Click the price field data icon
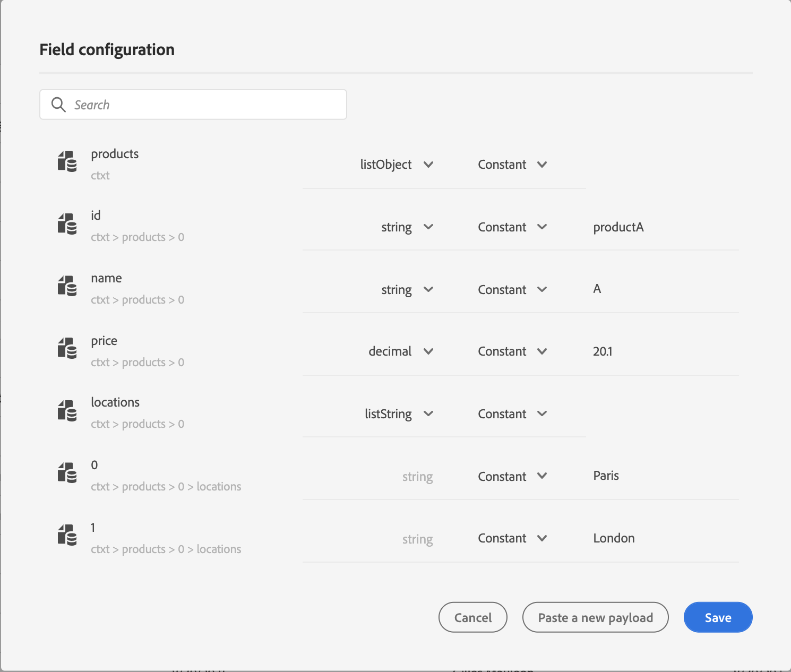 67,349
